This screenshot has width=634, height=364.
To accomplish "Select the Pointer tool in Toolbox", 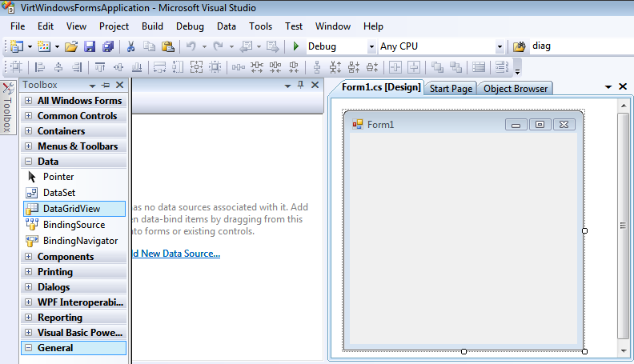I will (x=58, y=177).
